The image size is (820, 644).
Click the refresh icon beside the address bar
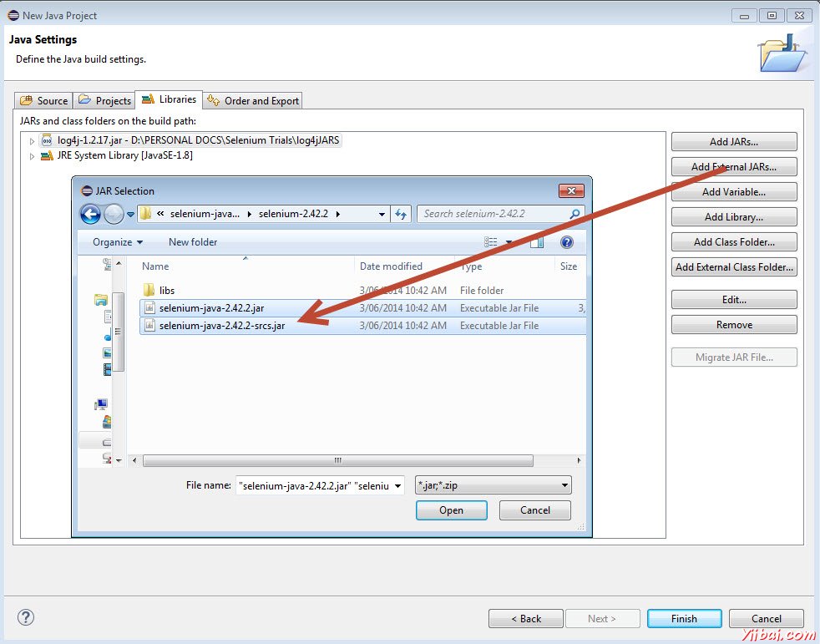pyautogui.click(x=401, y=214)
